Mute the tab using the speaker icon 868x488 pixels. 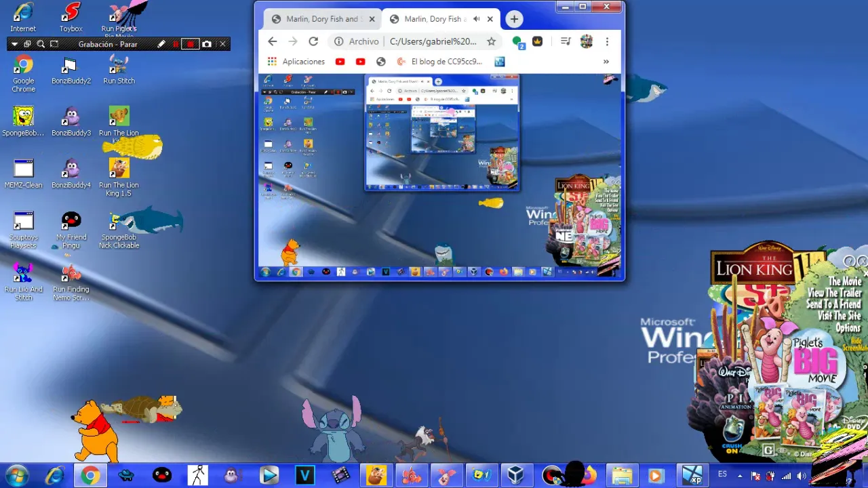[x=476, y=19]
